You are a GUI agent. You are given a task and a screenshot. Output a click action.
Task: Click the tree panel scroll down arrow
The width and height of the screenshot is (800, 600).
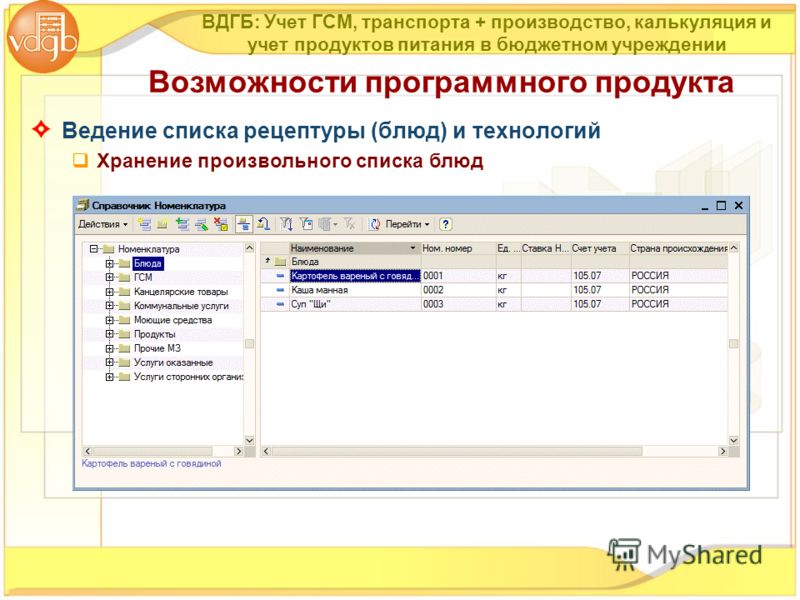click(x=249, y=440)
